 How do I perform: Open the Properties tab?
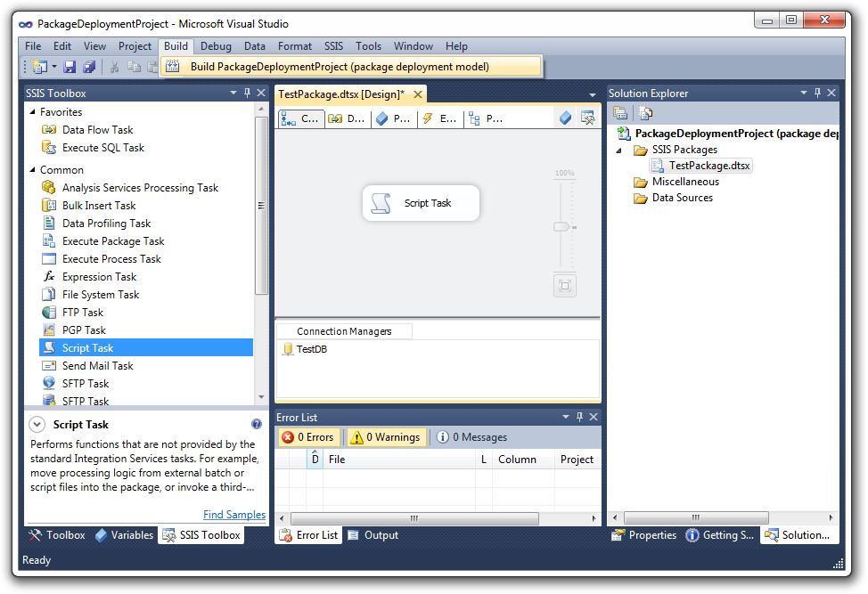click(643, 535)
